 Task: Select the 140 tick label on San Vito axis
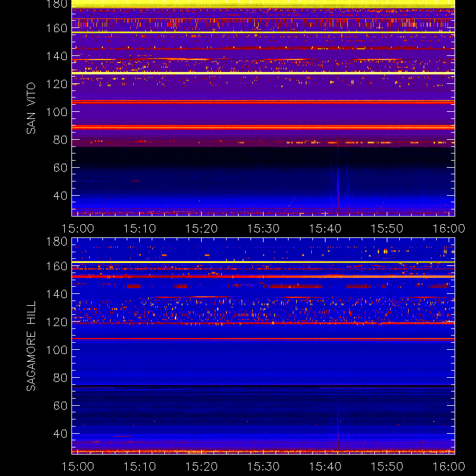(57, 56)
